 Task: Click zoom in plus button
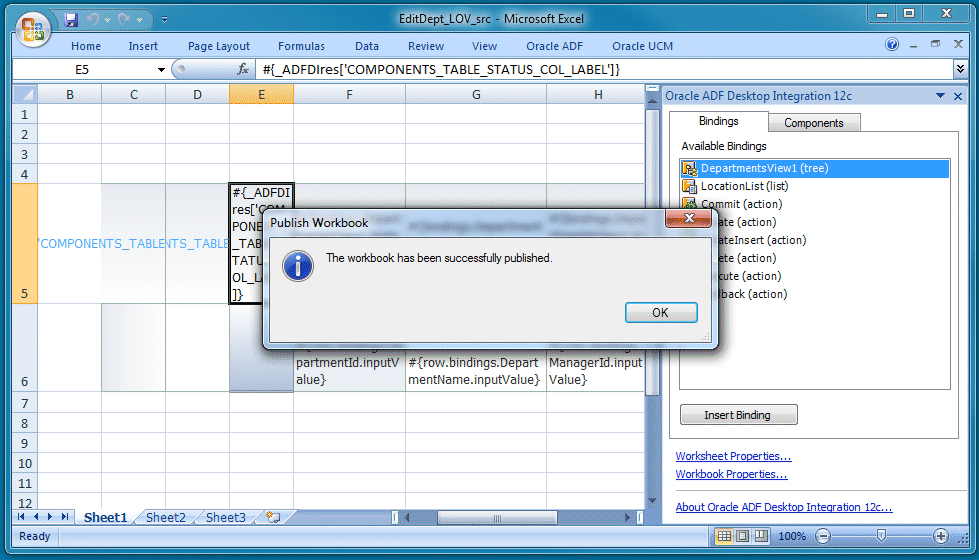click(941, 536)
